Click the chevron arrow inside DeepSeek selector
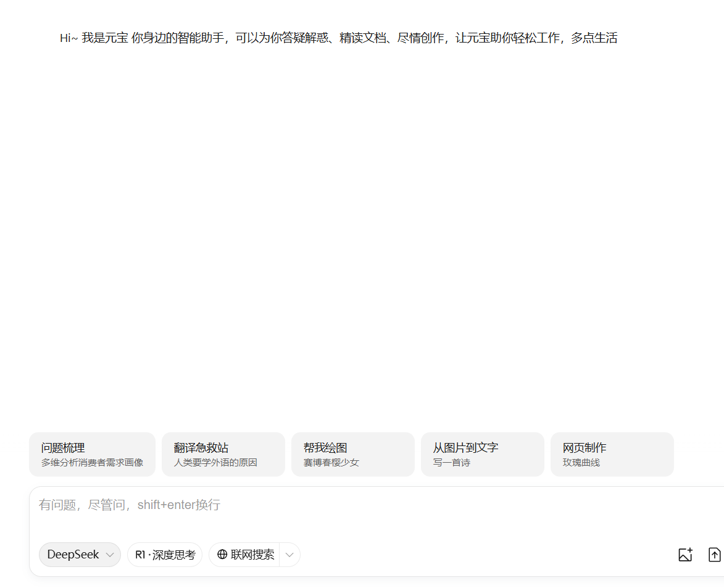Image resolution: width=724 pixels, height=588 pixels. (x=110, y=555)
